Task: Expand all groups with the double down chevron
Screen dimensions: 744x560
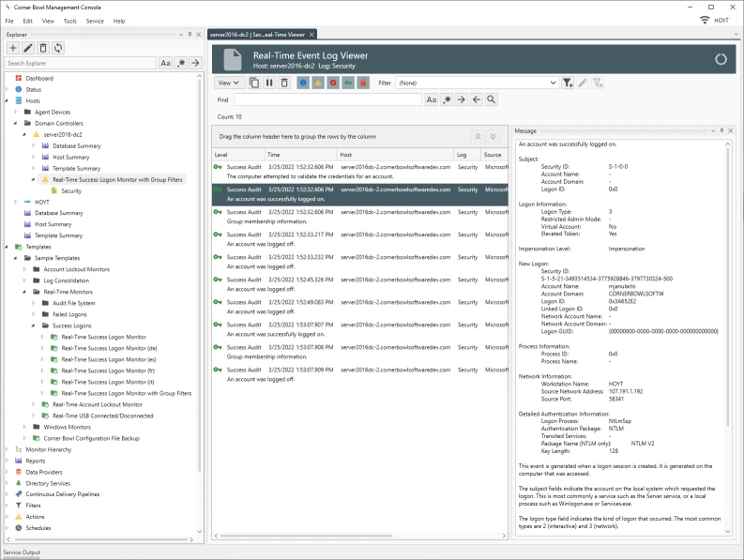Action: 493,137
